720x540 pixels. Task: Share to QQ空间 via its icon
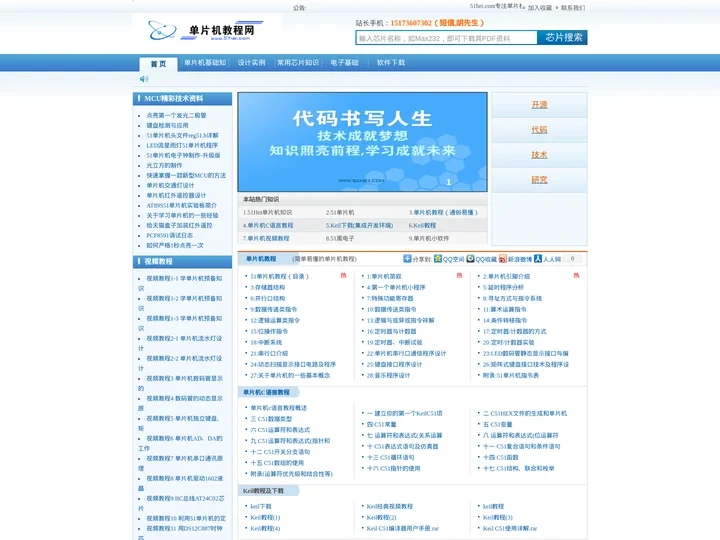point(438,259)
